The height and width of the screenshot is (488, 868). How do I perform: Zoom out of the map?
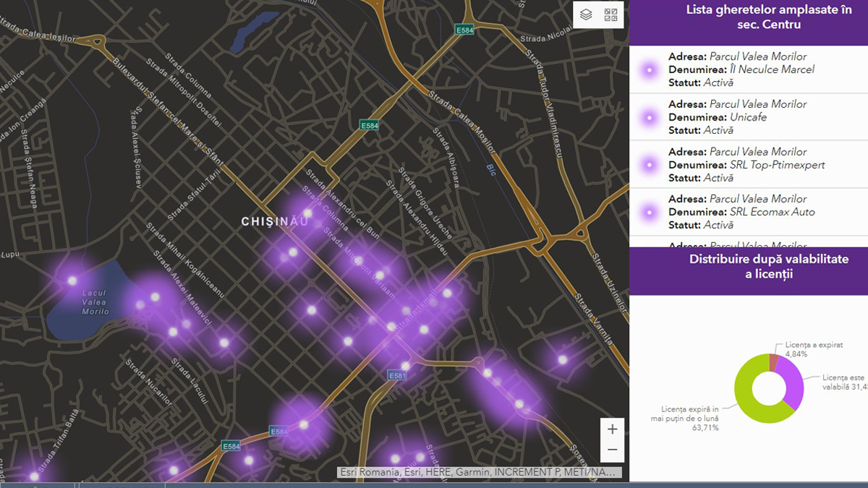pyautogui.click(x=612, y=450)
